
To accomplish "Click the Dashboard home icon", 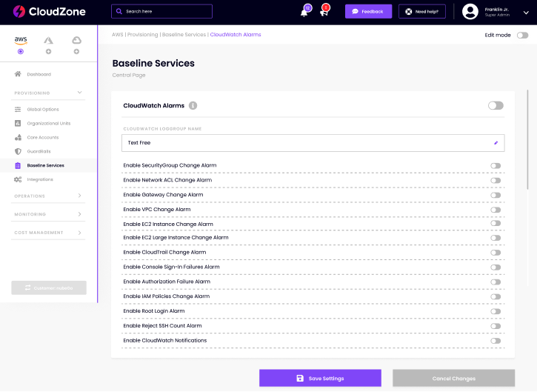I will click(18, 74).
